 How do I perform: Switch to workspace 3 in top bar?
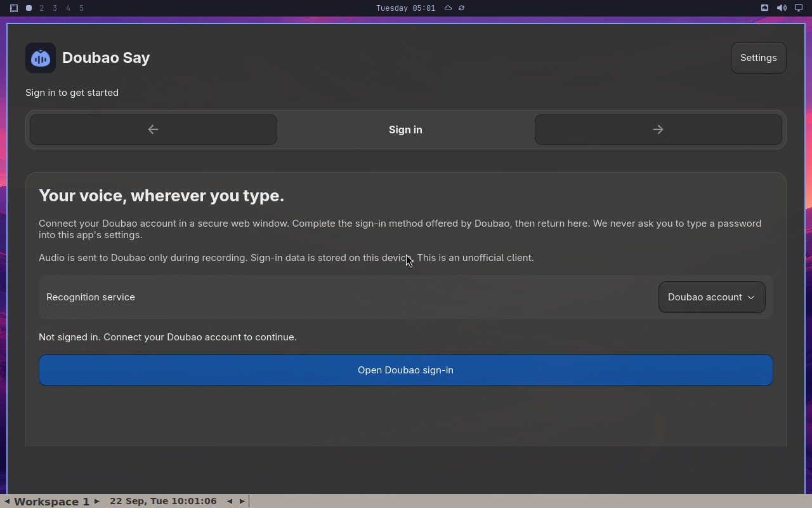[55, 8]
